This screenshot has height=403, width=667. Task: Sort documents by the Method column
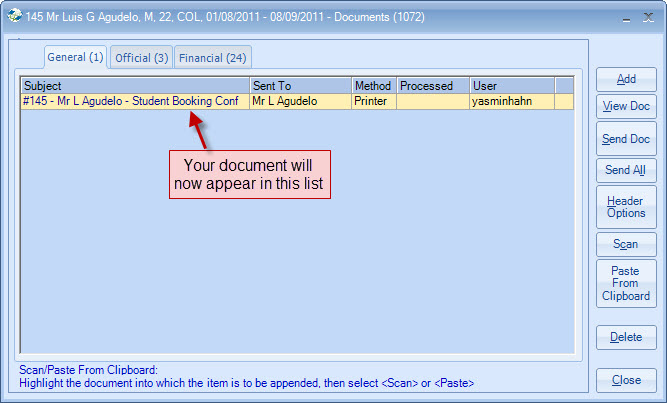pos(373,86)
